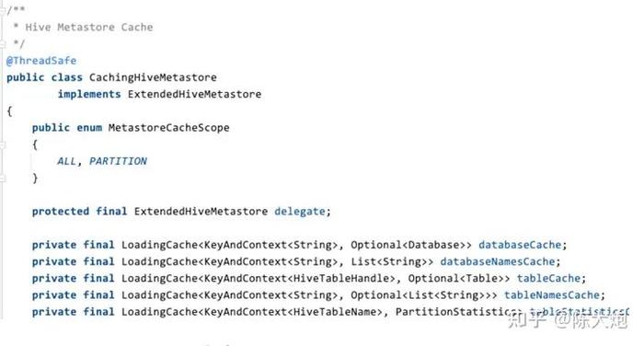Viewport: 644px width, 346px height.
Task: Click ExtendedHiveMetastore in the implements clause
Action: 194,94
